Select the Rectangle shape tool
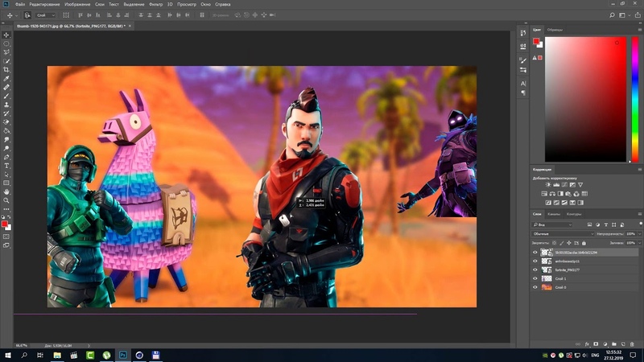 (6, 183)
